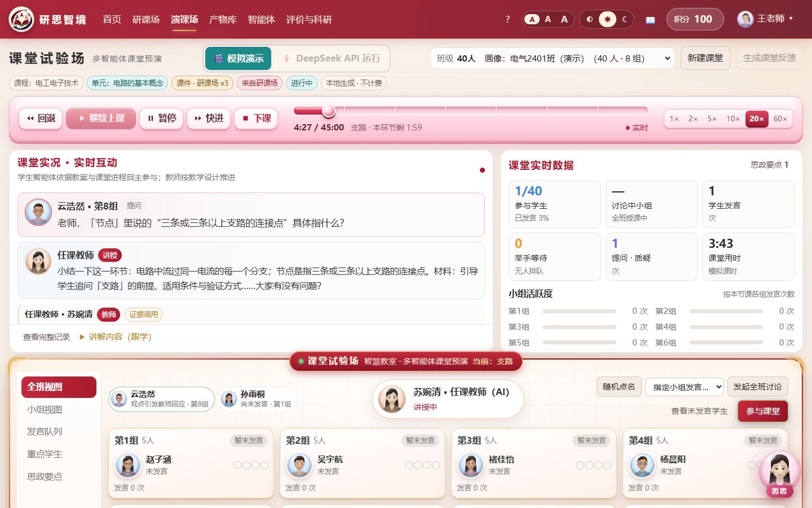Viewport: 812px width, 508px height.
Task: Switch to DeepSeek API 运行 mode
Action: tap(331, 58)
